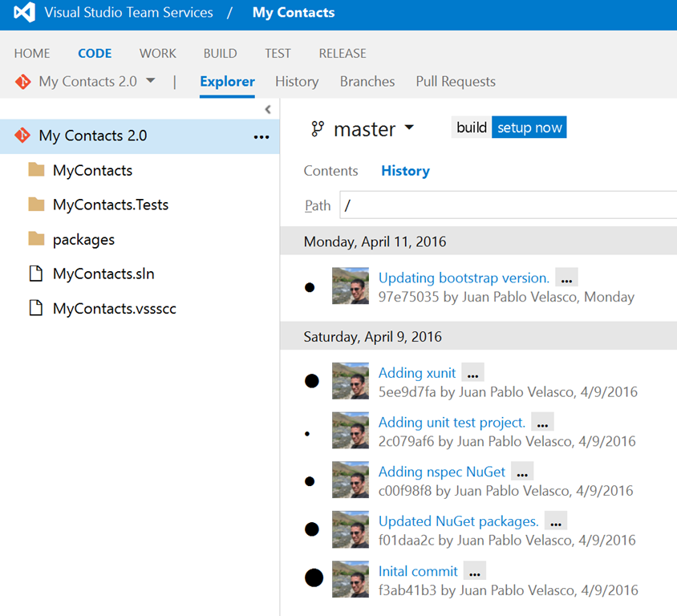Open the master branch selector dropdown
Screen dimensions: 677x616
[409, 128]
